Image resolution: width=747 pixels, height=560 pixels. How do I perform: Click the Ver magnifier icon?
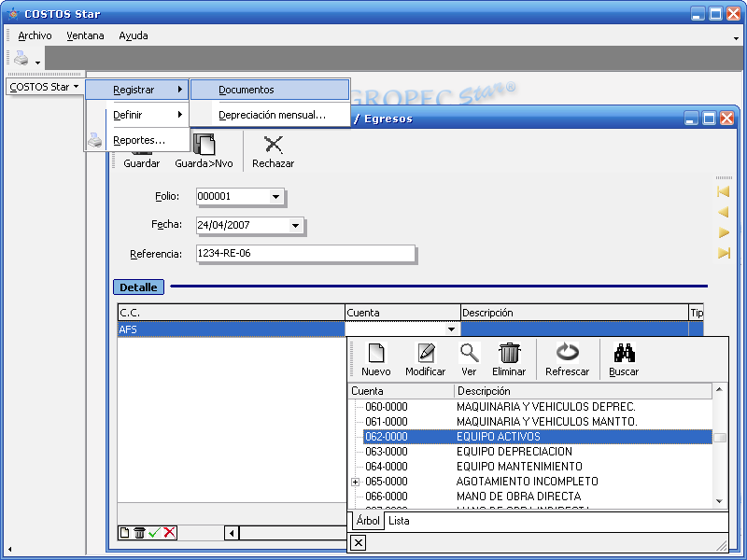(x=469, y=354)
